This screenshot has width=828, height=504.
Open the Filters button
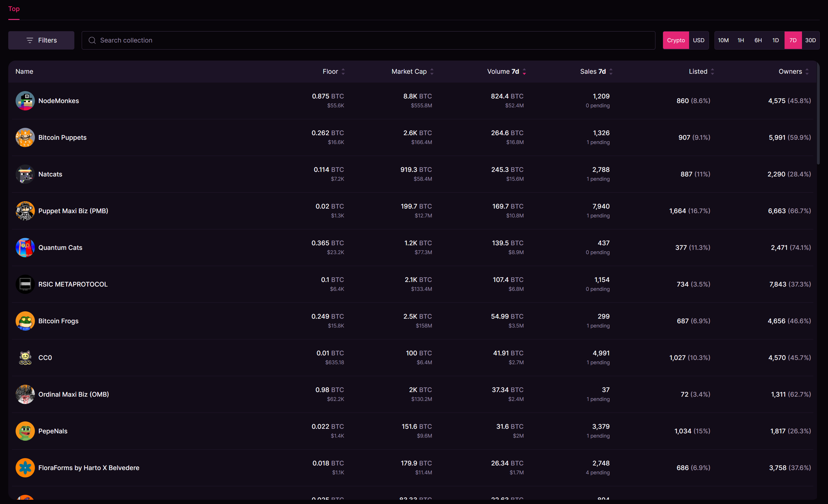pos(41,40)
